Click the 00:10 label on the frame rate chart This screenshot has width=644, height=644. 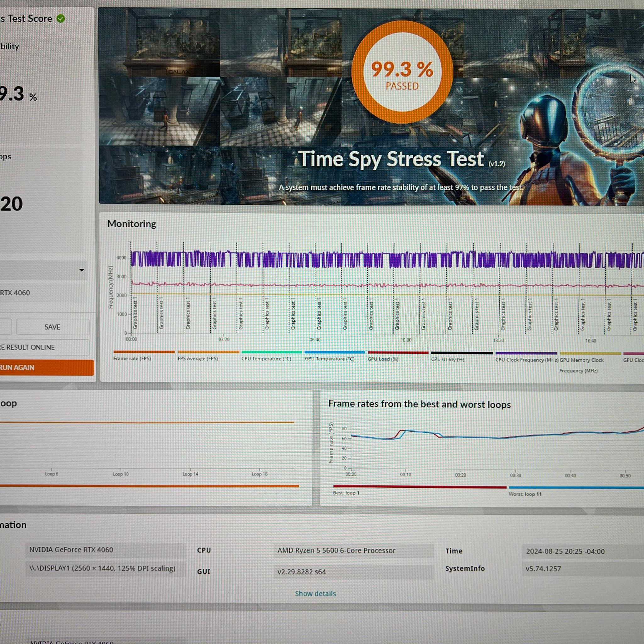tap(406, 474)
